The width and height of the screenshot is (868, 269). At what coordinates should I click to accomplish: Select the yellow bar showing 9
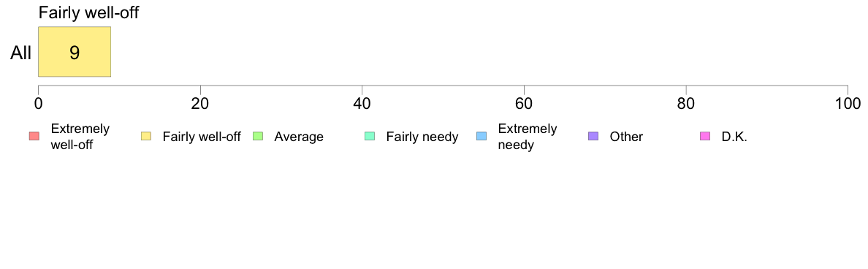pyautogui.click(x=75, y=51)
